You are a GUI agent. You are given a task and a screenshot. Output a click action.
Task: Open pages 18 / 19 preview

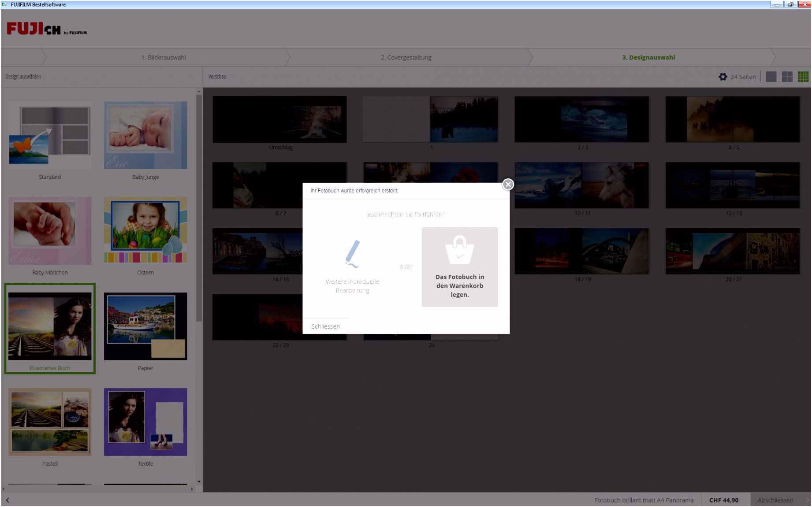pyautogui.click(x=582, y=252)
